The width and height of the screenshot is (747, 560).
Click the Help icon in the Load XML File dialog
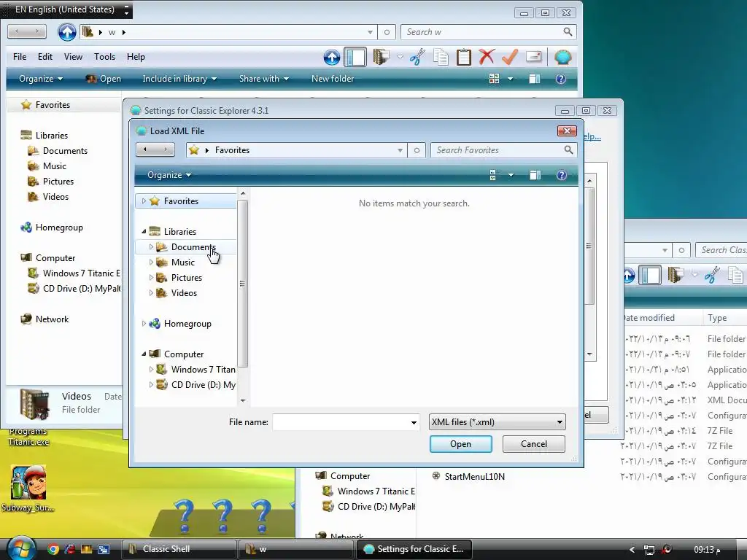pyautogui.click(x=562, y=175)
